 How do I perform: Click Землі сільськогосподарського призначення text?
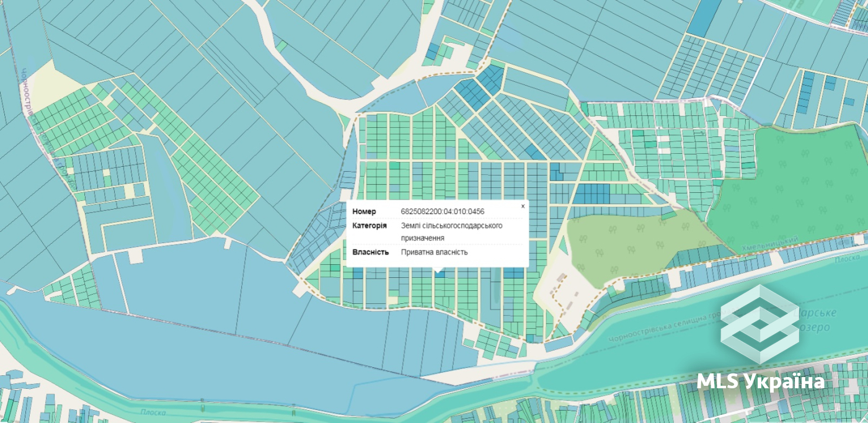coord(451,231)
